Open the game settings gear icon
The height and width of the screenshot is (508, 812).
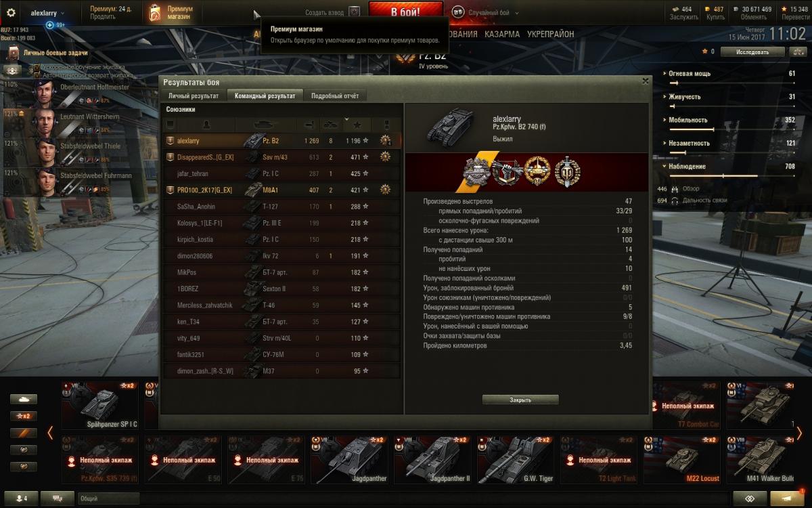[11, 12]
